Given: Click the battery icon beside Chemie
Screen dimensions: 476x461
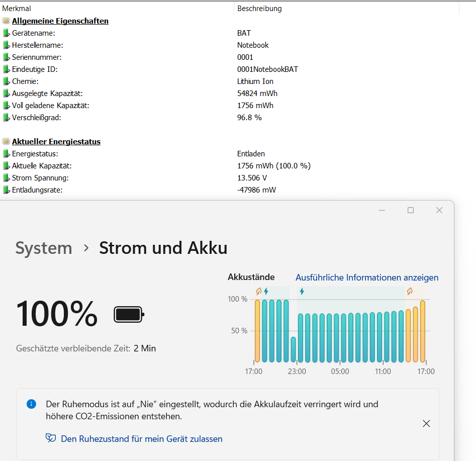Looking at the screenshot, I should (6, 81).
